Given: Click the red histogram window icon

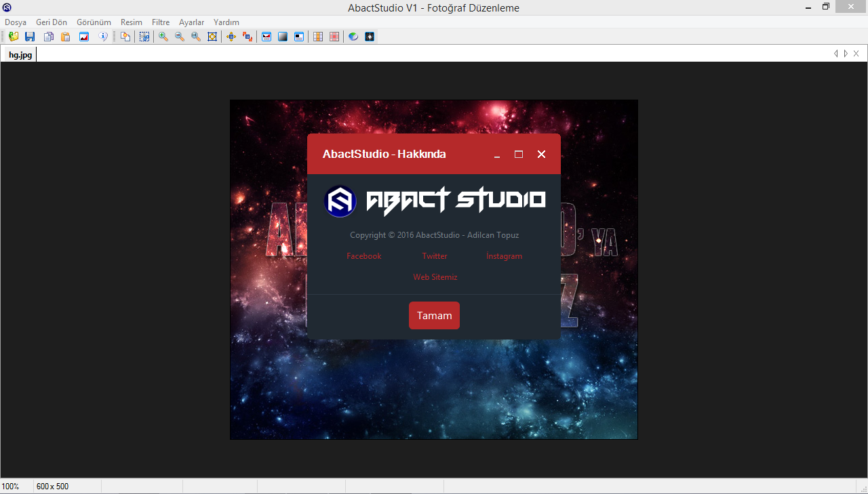Looking at the screenshot, I should [267, 37].
